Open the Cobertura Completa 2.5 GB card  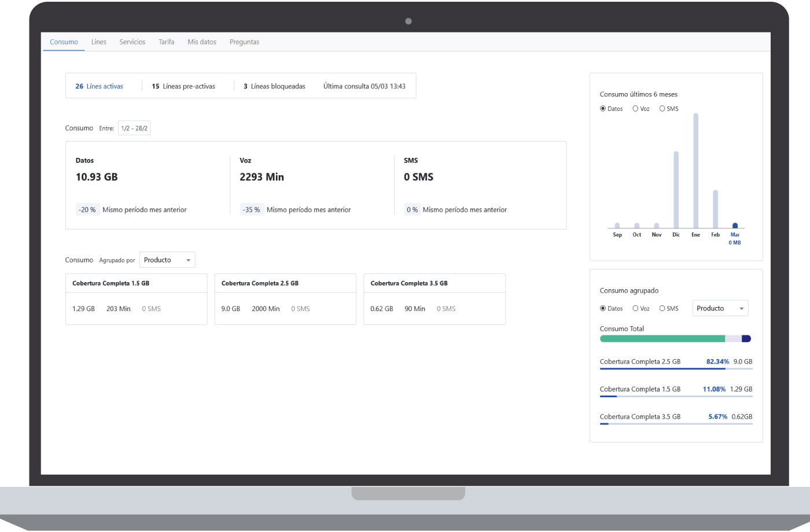[285, 299]
